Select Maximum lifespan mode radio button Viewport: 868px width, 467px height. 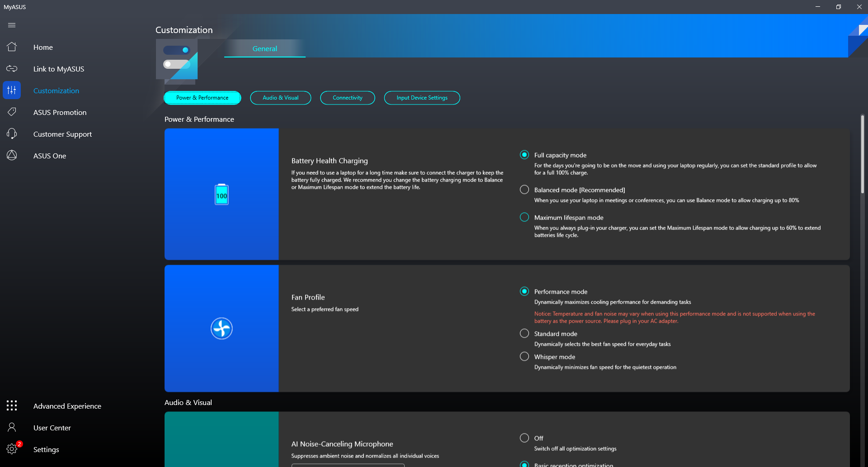click(524, 217)
